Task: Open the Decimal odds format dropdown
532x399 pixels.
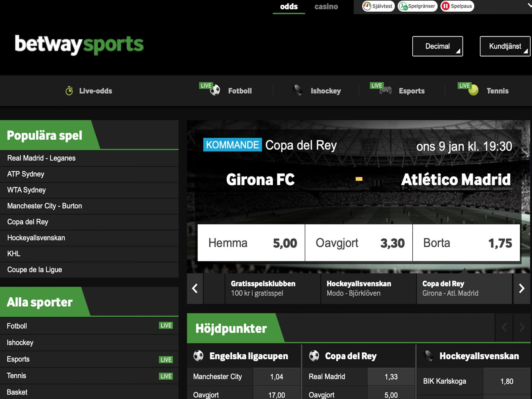Action: point(438,46)
